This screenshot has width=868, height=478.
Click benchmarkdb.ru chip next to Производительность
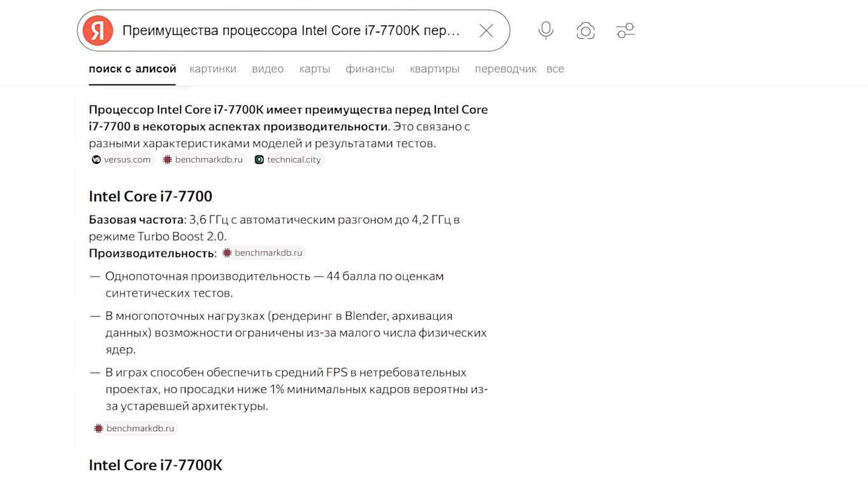[x=264, y=253]
